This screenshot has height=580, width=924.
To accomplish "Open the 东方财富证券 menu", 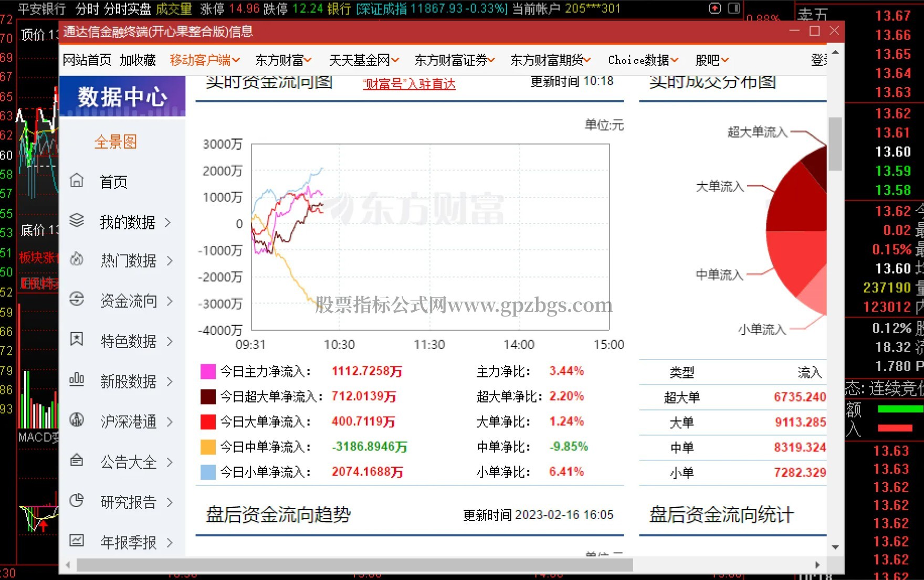I will (454, 60).
